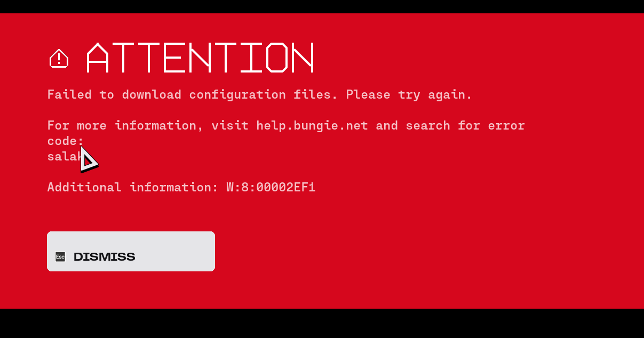Click the Esc key icon on Dismiss

pyautogui.click(x=60, y=256)
